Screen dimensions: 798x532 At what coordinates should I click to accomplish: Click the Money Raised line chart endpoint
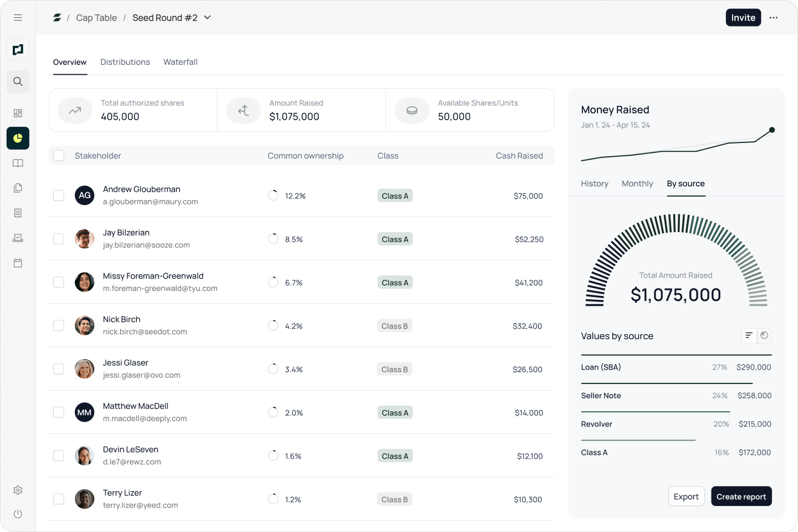pyautogui.click(x=771, y=130)
